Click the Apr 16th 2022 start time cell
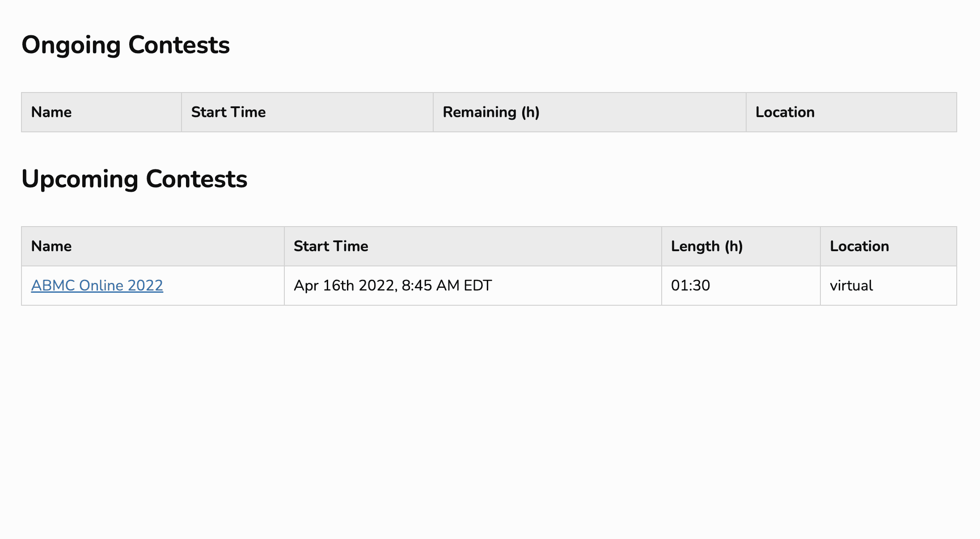The width and height of the screenshot is (980, 539). coord(393,285)
